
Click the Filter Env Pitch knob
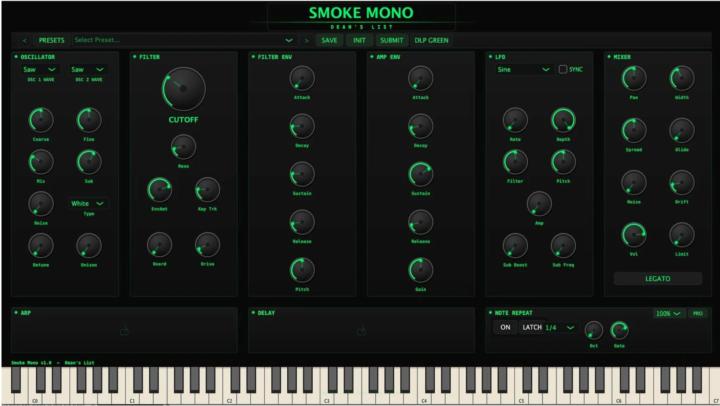tap(302, 270)
